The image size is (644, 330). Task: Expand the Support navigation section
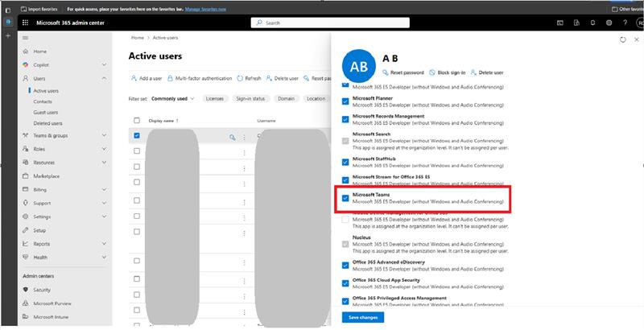104,203
